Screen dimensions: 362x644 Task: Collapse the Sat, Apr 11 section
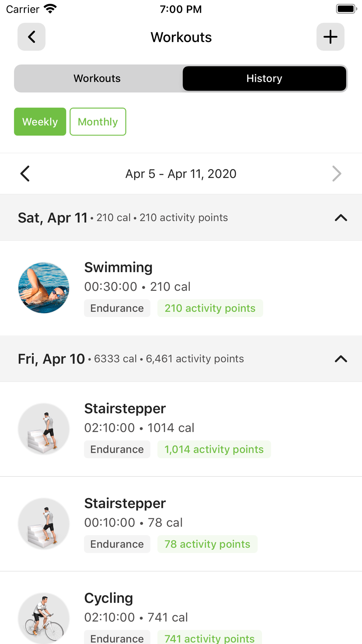point(341,218)
